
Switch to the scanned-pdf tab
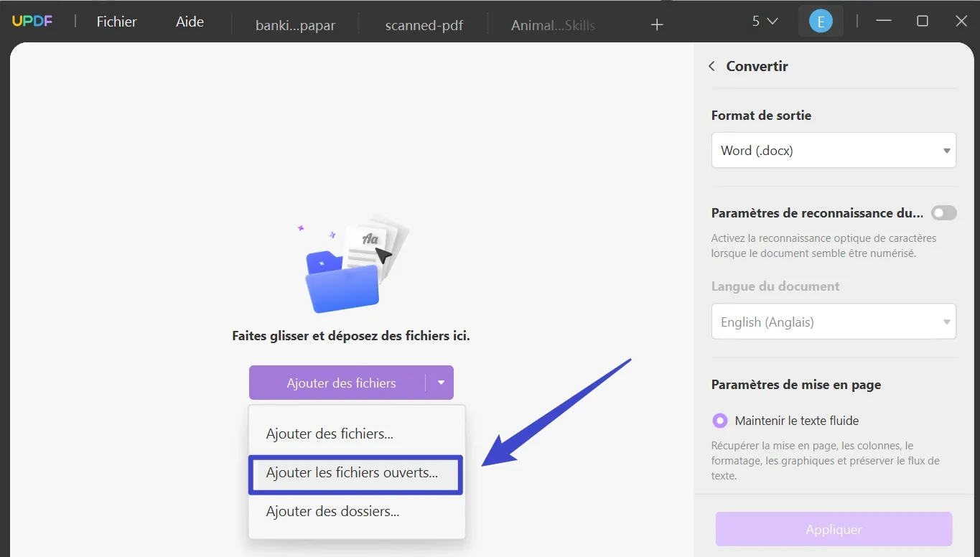(424, 24)
